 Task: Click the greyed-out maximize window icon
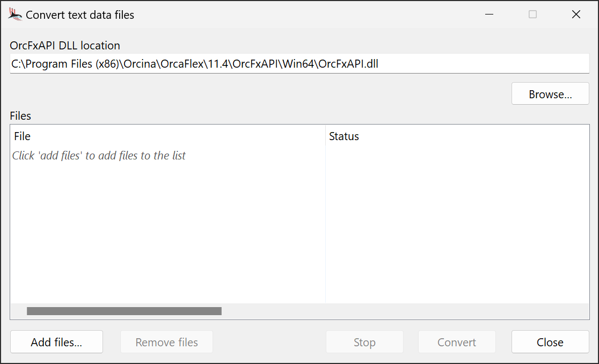[x=532, y=14]
